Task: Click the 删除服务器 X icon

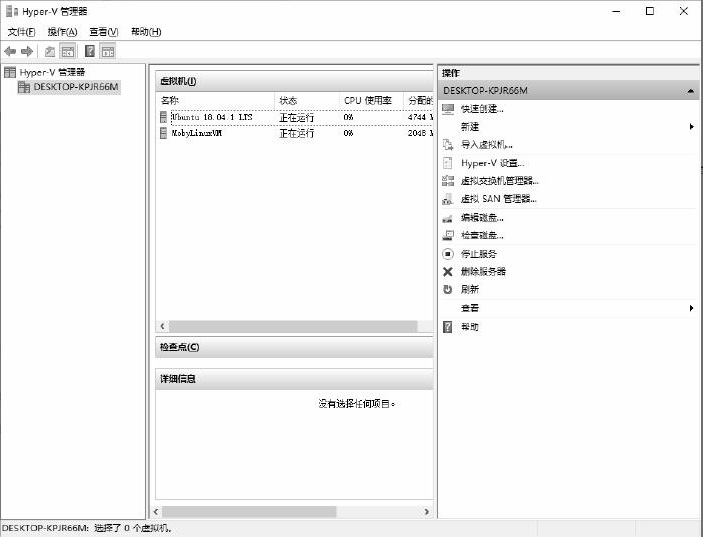Action: tap(447, 272)
